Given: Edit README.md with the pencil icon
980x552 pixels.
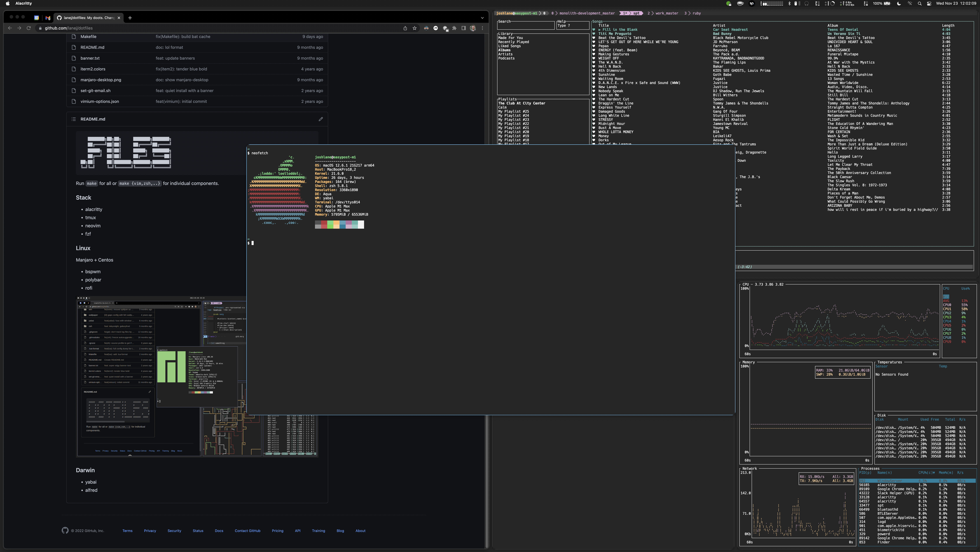Looking at the screenshot, I should click(x=321, y=119).
